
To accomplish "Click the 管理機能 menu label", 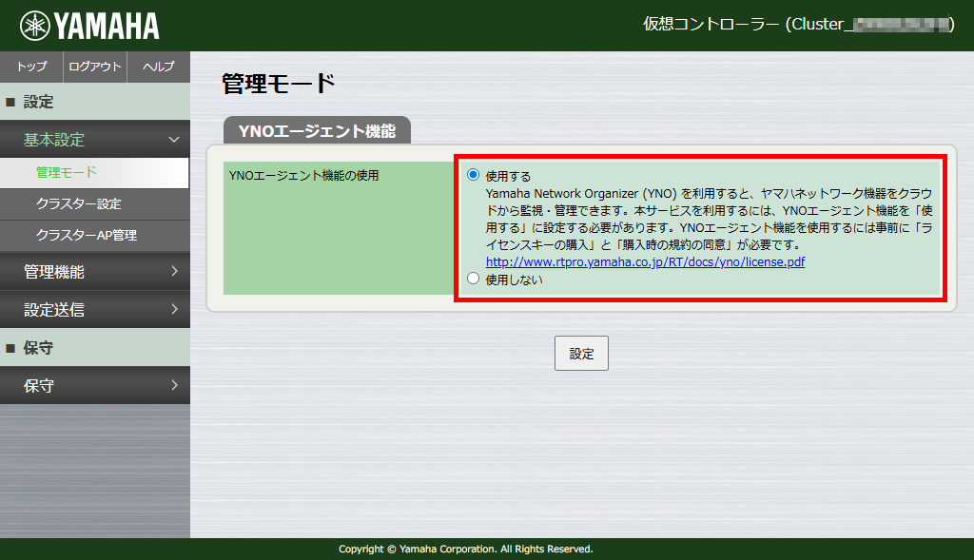I will pyautogui.click(x=54, y=271).
